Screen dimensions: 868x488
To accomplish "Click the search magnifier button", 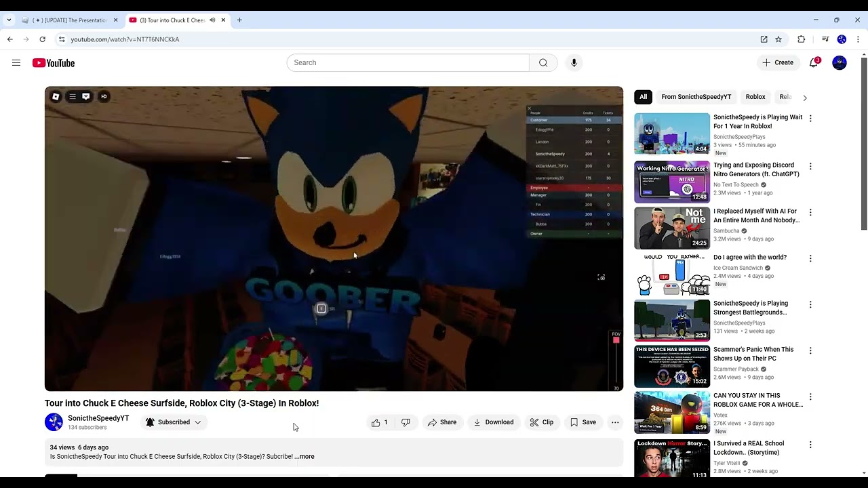I will 543,63.
